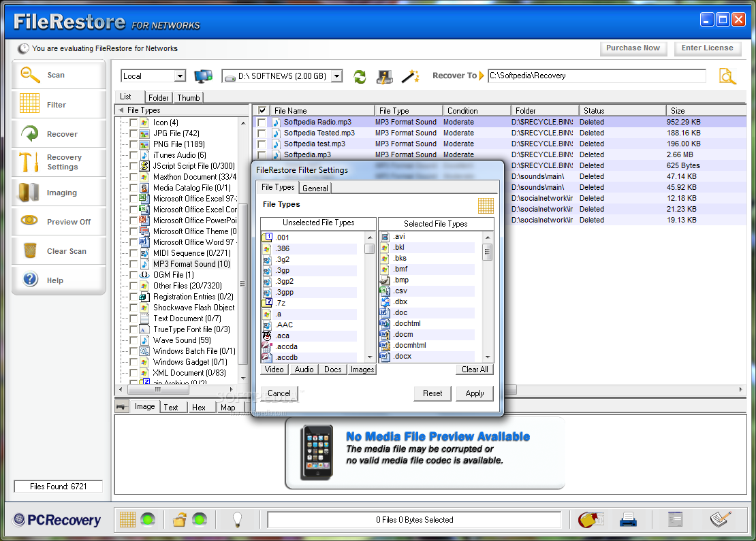756x541 pixels.
Task: Click the checklist pencil icon in bottom bar
Action: coord(721,519)
